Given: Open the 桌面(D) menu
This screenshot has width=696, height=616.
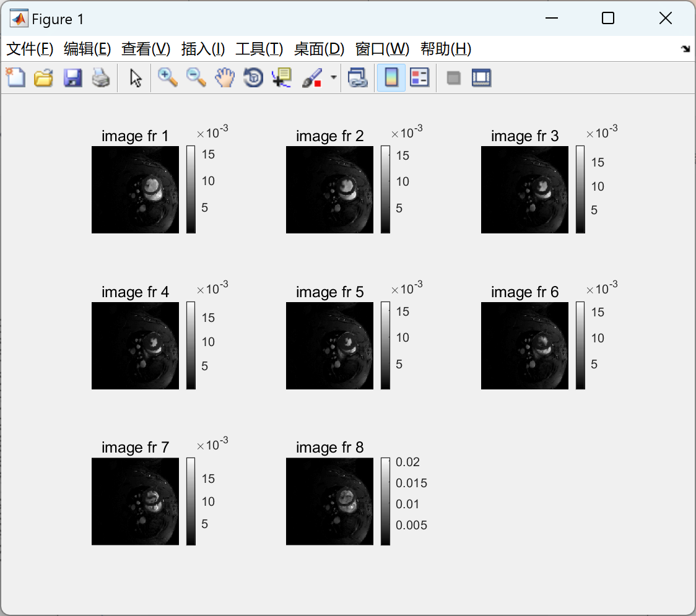Looking at the screenshot, I should coord(319,49).
